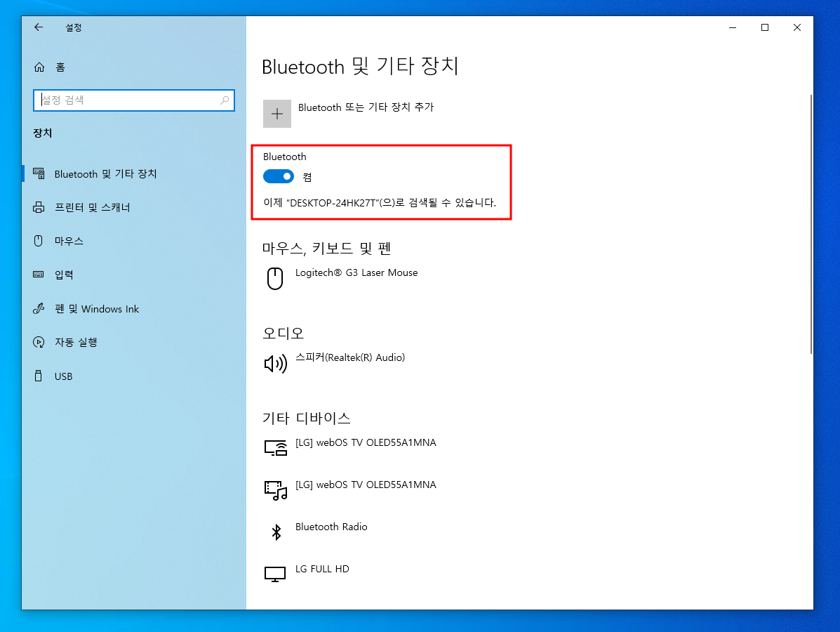The image size is (840, 632).
Task: Click the speaker icon for Realtek Audio
Action: (x=275, y=364)
